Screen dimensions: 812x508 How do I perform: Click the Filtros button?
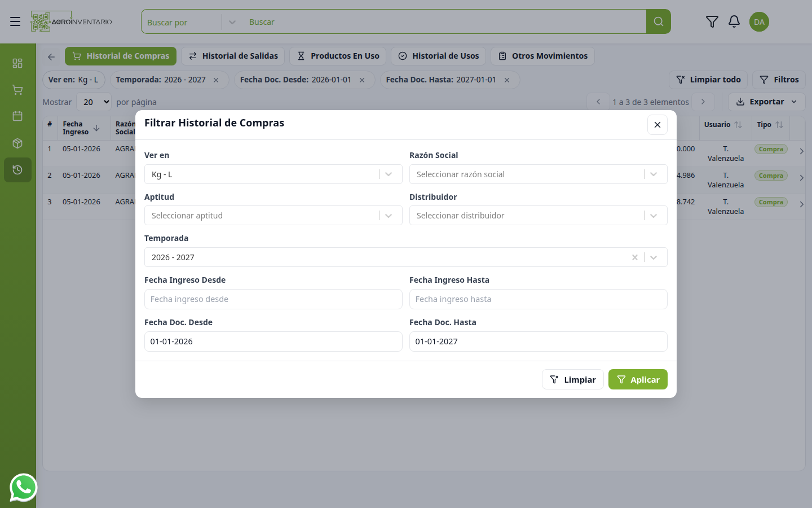[x=779, y=80]
